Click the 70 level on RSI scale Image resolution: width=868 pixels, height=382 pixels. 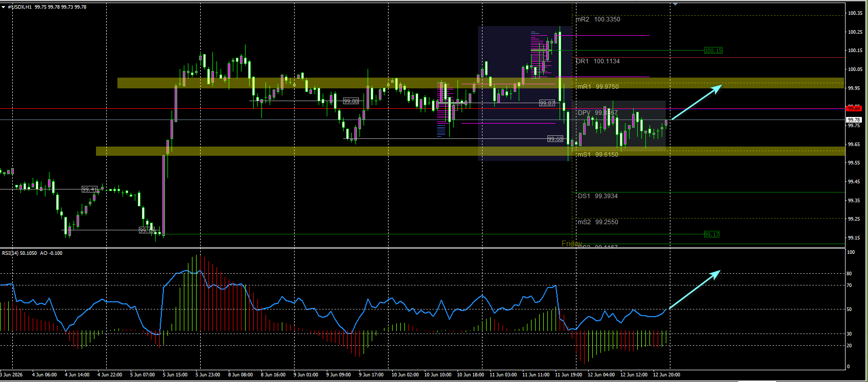(x=850, y=285)
